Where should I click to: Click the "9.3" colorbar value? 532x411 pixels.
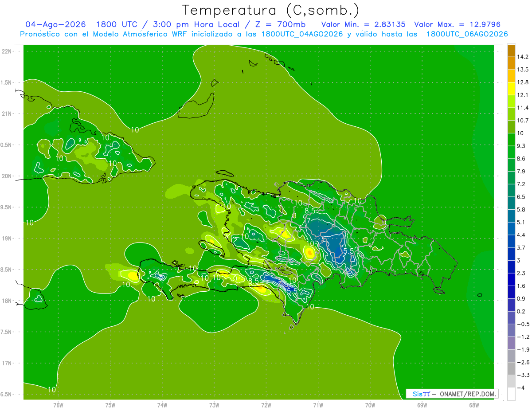[x=521, y=146]
